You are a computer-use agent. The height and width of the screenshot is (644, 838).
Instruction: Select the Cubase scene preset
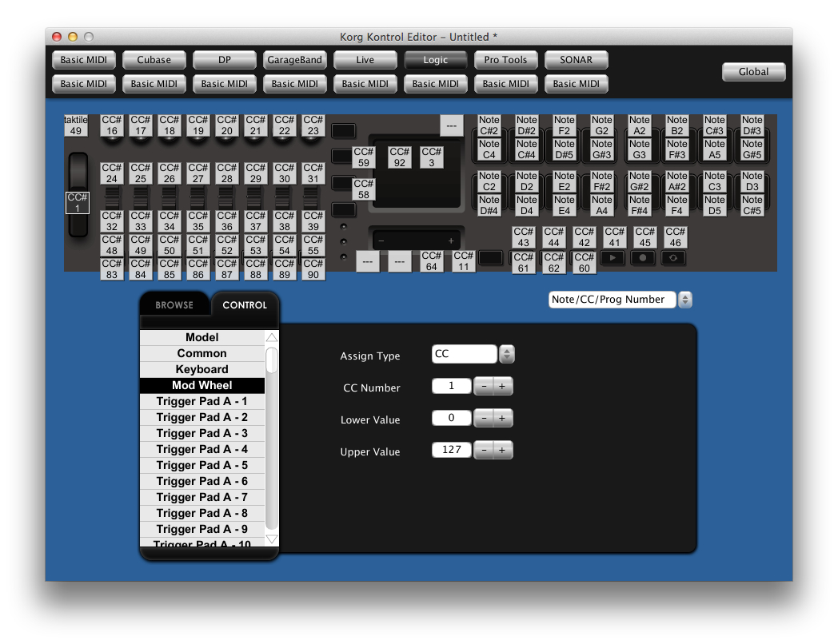154,59
